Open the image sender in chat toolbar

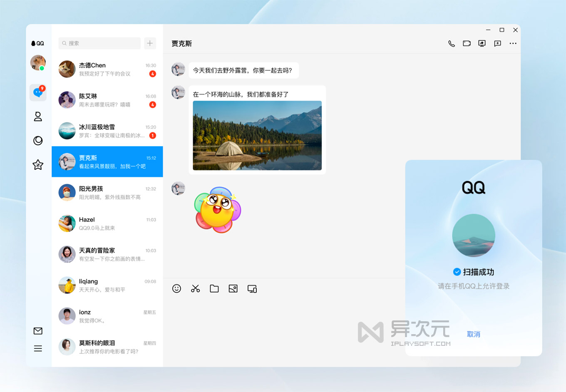[233, 288]
